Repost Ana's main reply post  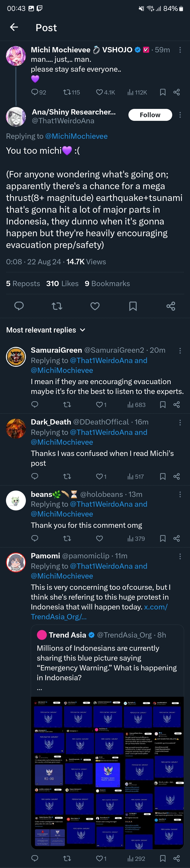(57, 306)
